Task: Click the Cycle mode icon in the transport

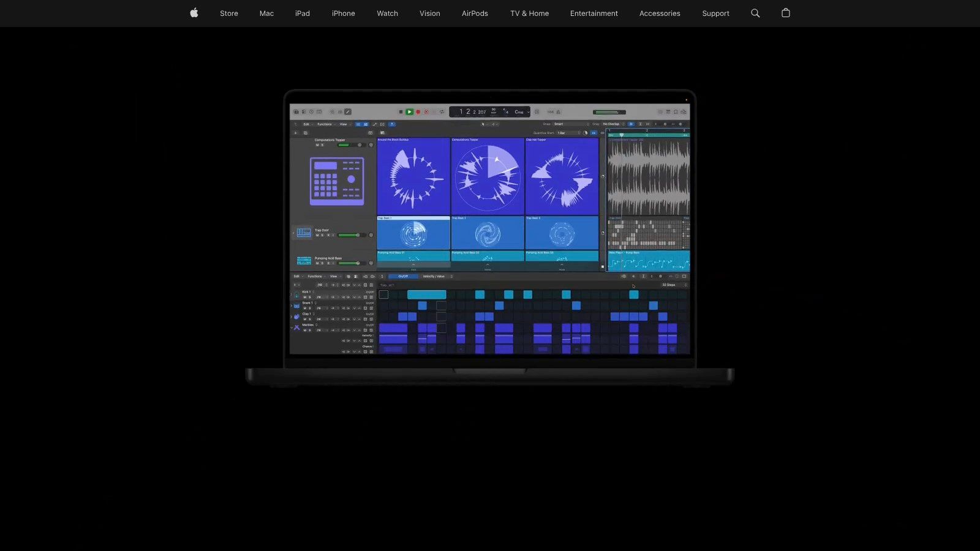Action: pos(442,111)
